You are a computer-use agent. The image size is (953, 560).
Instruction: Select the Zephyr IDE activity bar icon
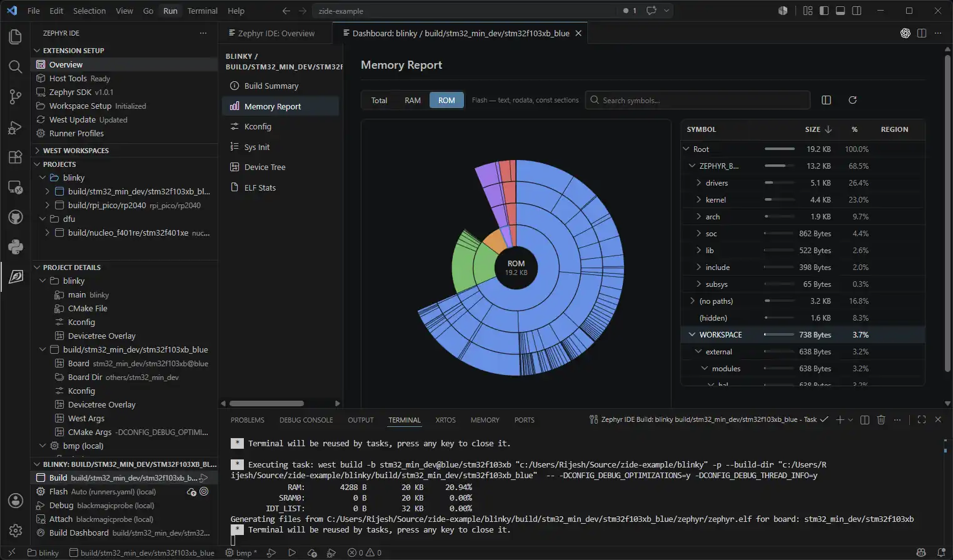click(16, 277)
